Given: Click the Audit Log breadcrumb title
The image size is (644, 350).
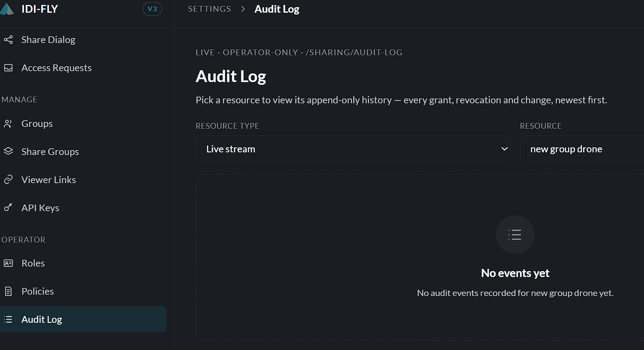Looking at the screenshot, I should point(277,9).
